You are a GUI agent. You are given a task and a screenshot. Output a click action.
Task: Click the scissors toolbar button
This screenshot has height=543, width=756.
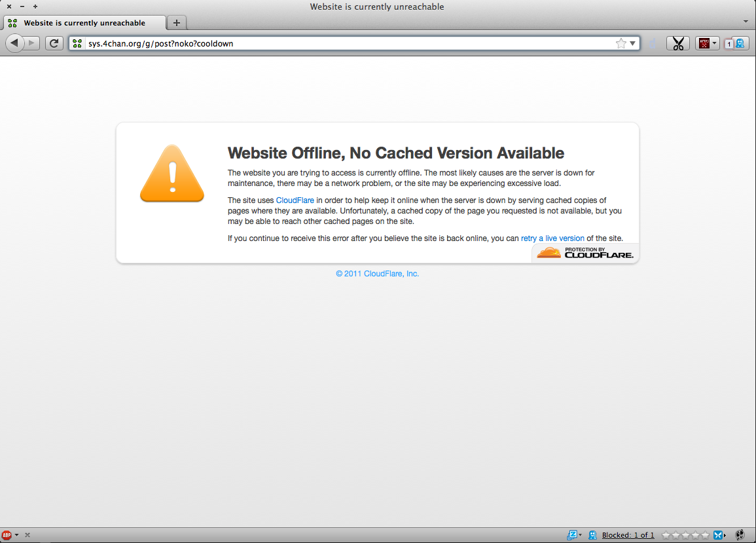click(x=678, y=43)
